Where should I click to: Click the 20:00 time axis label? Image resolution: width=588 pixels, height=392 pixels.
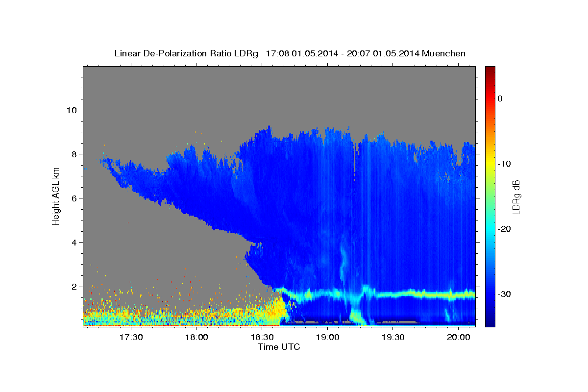(459, 338)
